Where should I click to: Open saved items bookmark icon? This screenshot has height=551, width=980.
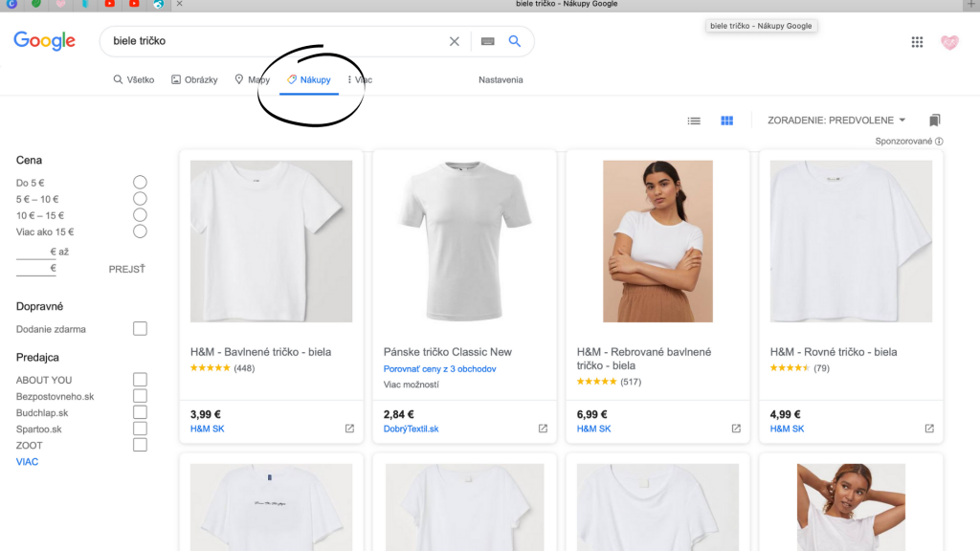pos(935,120)
